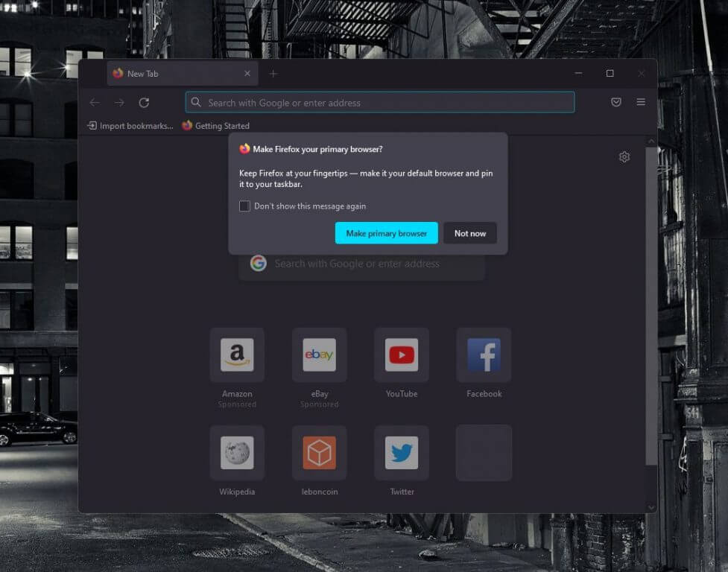This screenshot has width=728, height=572.
Task: Reload the current page
Action: click(x=144, y=103)
